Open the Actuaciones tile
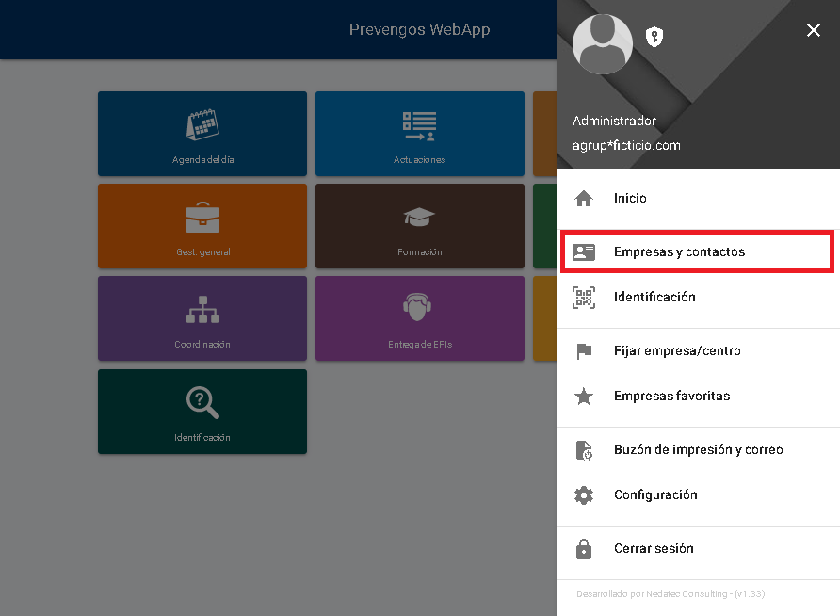 point(419,134)
